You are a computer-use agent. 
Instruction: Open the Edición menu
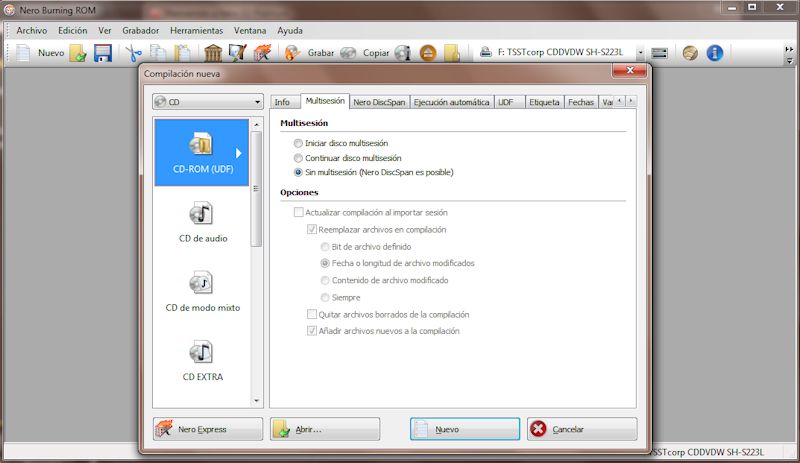(x=72, y=31)
